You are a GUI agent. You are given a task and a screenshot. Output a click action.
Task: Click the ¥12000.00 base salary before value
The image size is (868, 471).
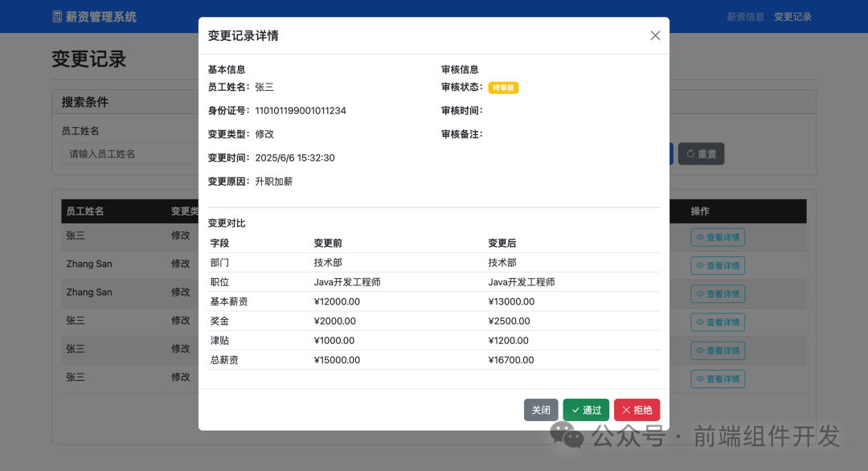[337, 301]
